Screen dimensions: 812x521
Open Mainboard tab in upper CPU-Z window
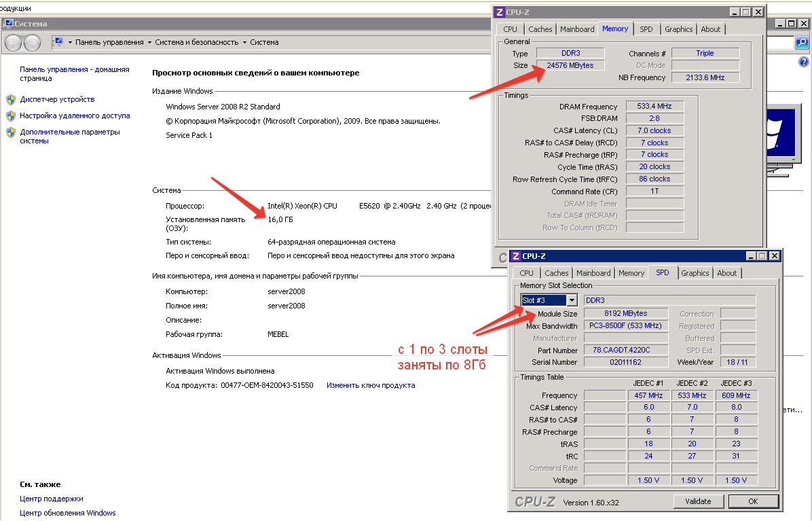click(577, 29)
